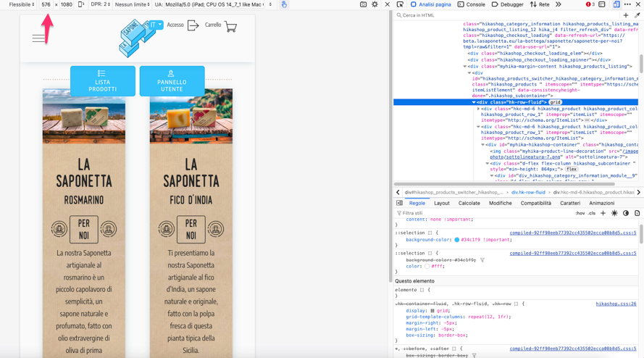Rotate the viewport orientation

click(80, 4)
